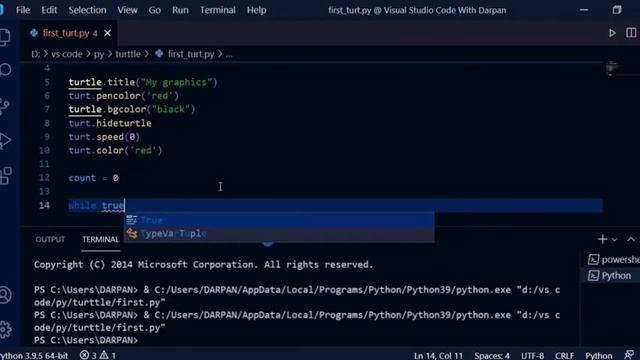Select the Python terminal entry

point(611,276)
